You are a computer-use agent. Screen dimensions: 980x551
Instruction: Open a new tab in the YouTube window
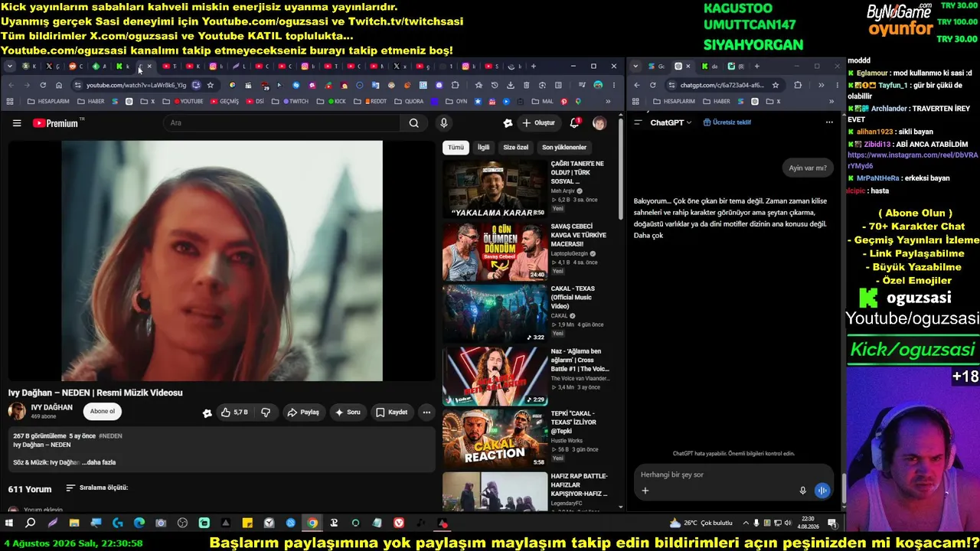pos(534,67)
